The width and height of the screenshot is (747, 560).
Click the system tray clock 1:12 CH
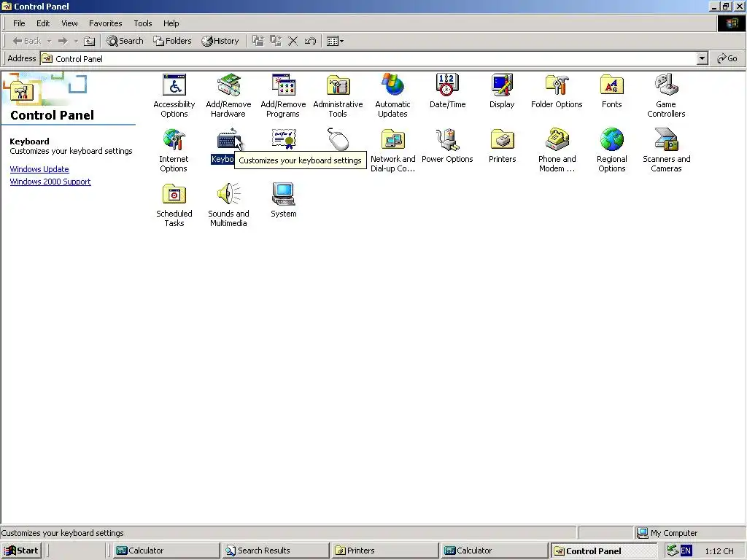coord(719,551)
